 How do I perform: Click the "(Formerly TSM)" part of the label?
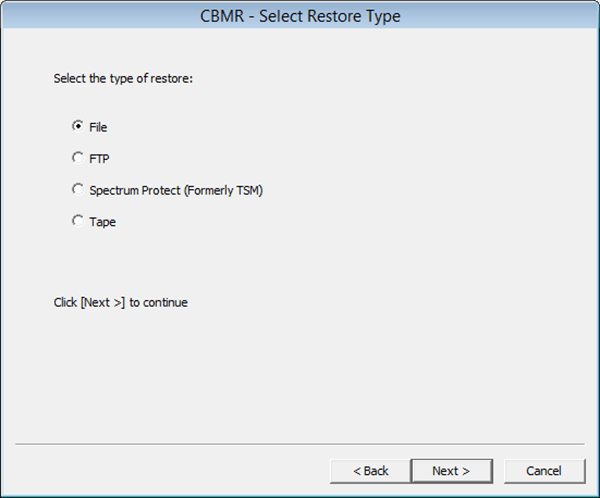click(x=223, y=190)
